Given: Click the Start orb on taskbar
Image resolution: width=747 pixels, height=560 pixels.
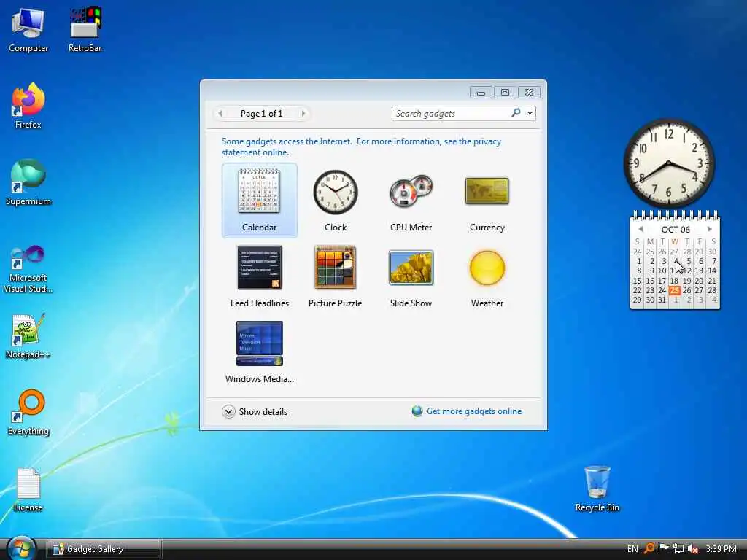Looking at the screenshot, I should click(x=21, y=548).
